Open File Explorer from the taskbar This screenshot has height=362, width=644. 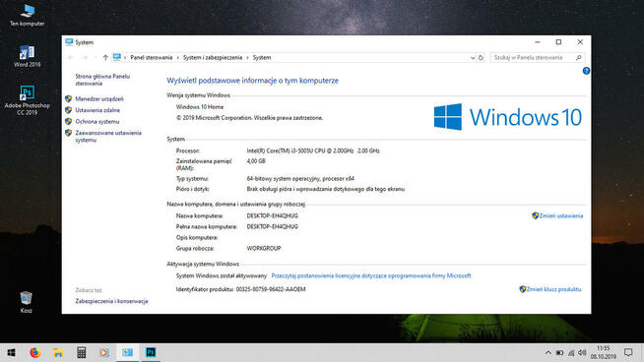(x=58, y=352)
